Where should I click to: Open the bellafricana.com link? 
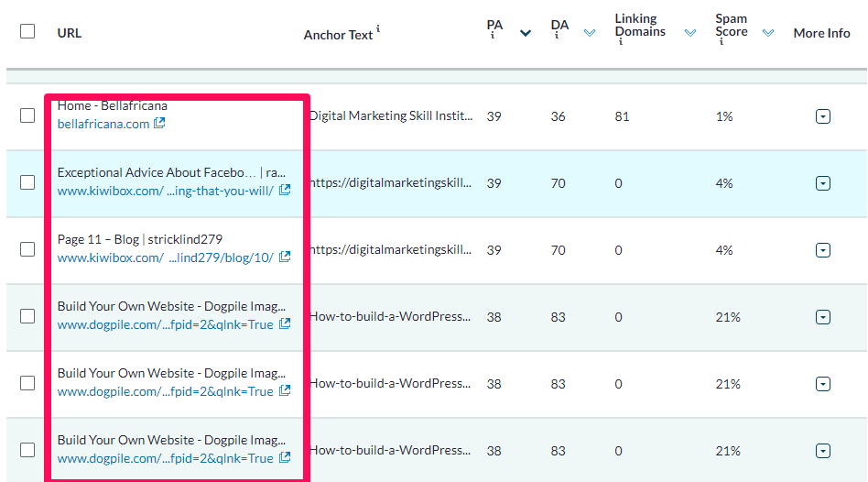click(x=103, y=124)
